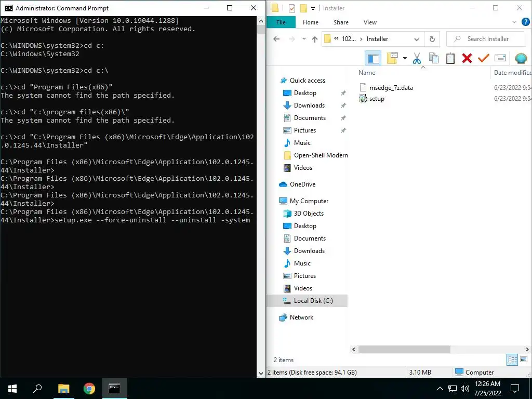Click Command Prompt taskbar button
532x399 pixels.
coord(114,389)
